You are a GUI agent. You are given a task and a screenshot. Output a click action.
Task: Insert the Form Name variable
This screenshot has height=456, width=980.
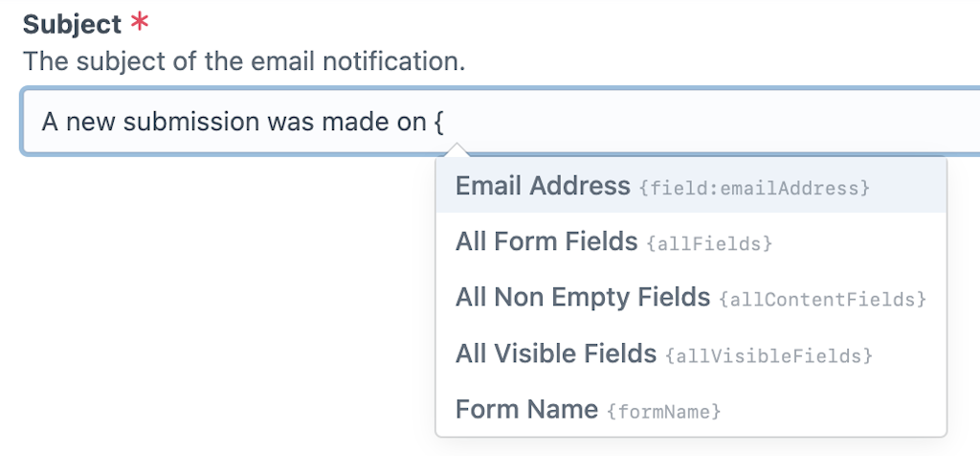tap(526, 410)
